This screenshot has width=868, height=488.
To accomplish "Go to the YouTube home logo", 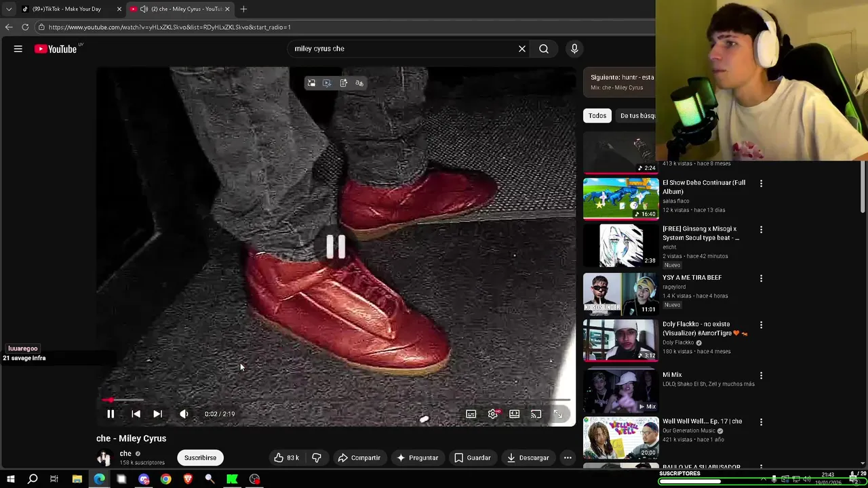I will pos(56,49).
